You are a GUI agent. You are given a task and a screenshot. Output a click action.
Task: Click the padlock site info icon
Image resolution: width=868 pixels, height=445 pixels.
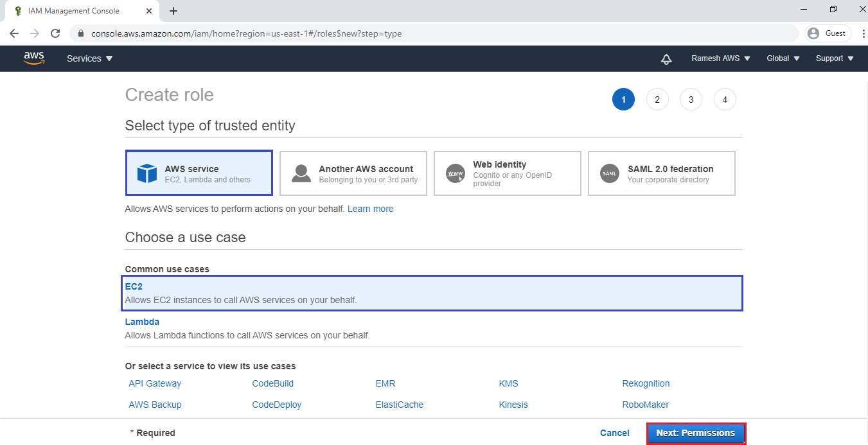[x=81, y=33]
